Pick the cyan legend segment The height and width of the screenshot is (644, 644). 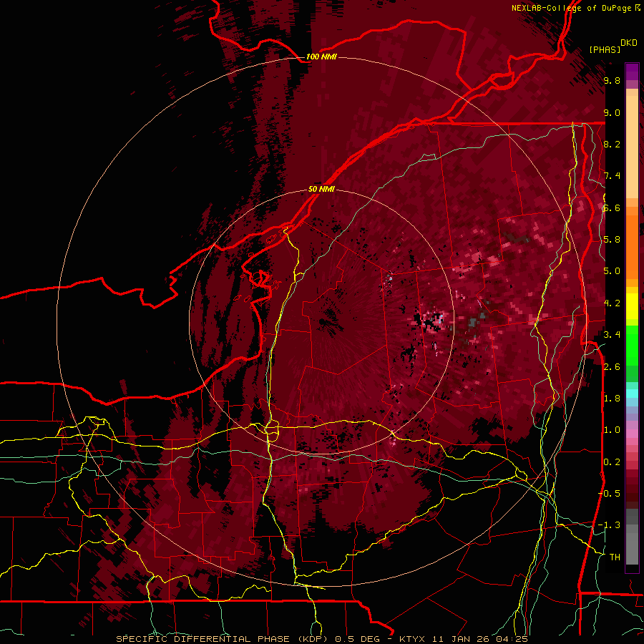(x=632, y=394)
